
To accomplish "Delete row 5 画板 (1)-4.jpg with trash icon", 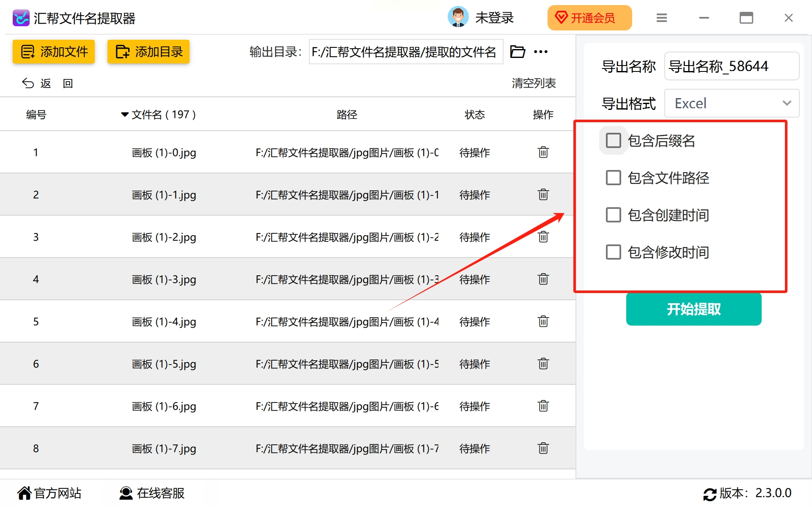I will tap(543, 321).
